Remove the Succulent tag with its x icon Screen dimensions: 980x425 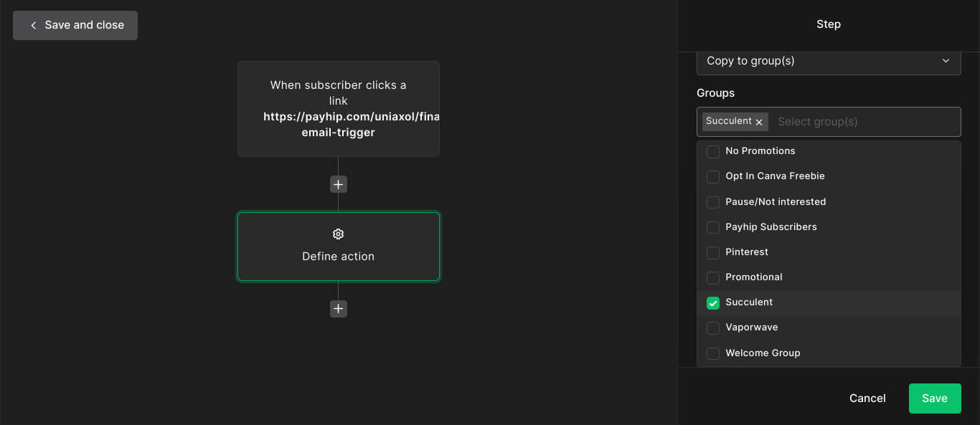(x=759, y=122)
